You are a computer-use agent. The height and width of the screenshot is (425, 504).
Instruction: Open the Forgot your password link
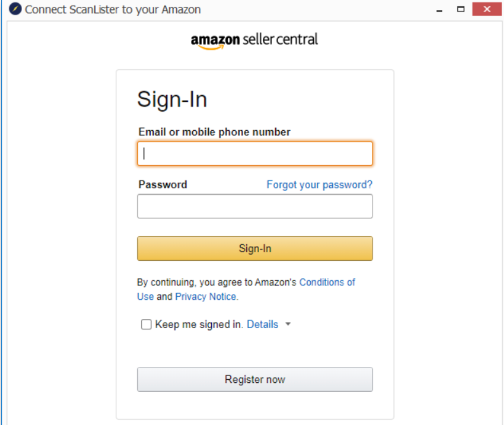tap(319, 185)
